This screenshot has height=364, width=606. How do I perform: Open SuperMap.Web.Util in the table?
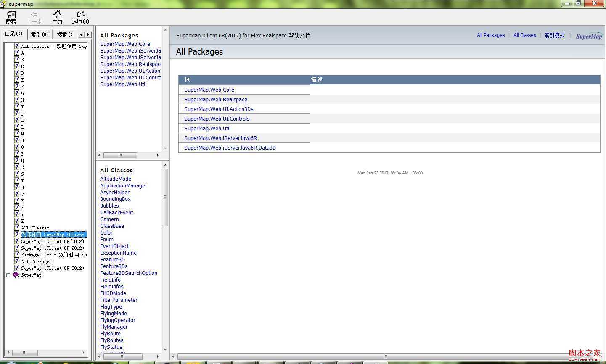[207, 128]
